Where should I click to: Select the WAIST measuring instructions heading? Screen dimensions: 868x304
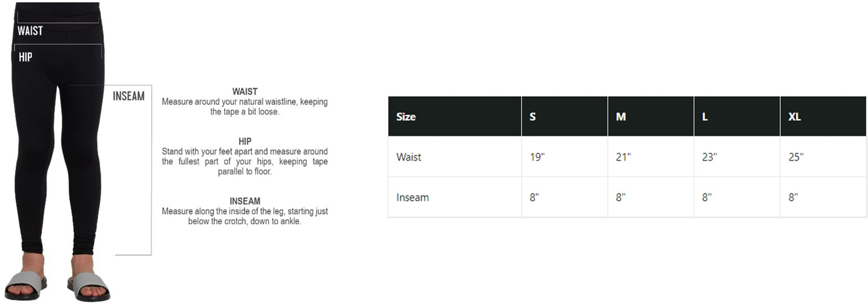pos(245,92)
